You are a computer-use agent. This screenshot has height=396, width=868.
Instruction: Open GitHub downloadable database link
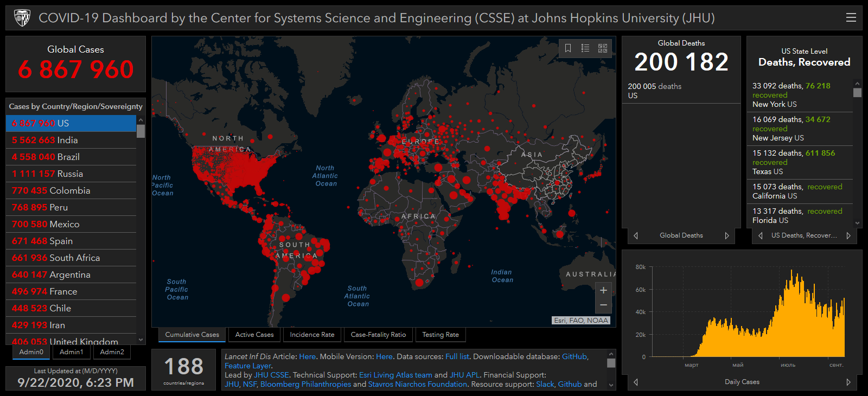coord(575,356)
